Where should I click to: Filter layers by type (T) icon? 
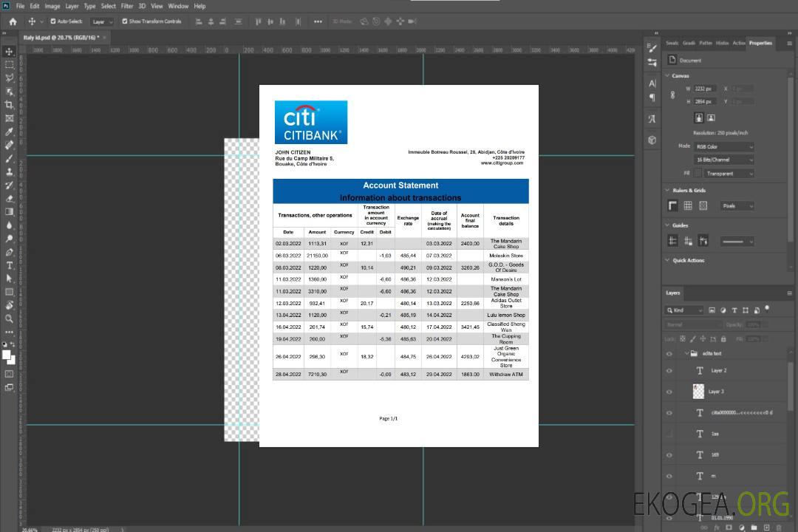[734, 310]
